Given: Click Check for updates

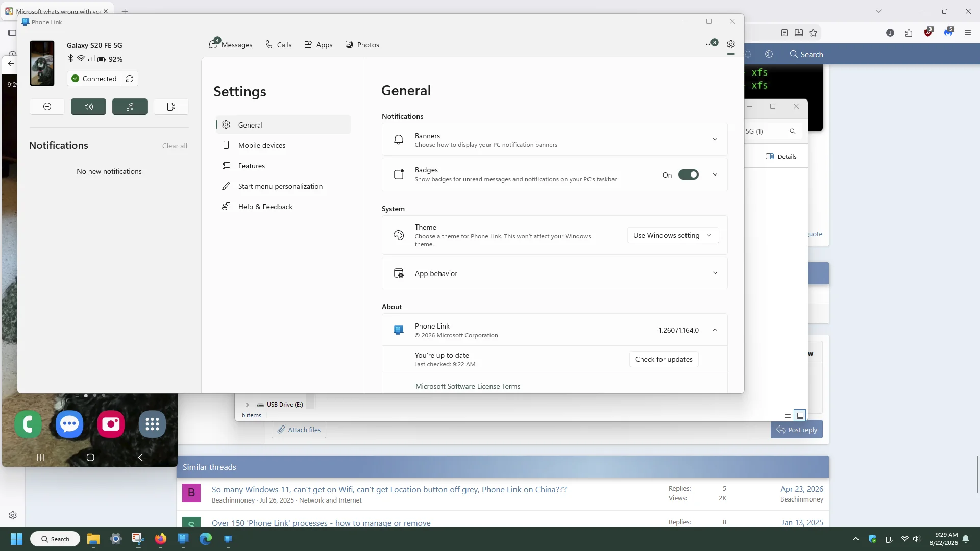Looking at the screenshot, I should click(664, 359).
